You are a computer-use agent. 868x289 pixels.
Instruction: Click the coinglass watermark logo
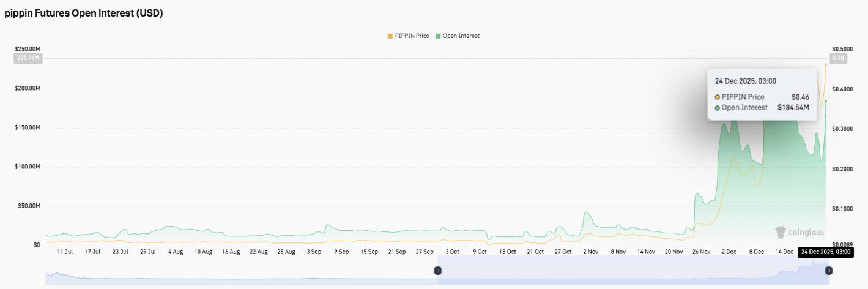point(799,233)
